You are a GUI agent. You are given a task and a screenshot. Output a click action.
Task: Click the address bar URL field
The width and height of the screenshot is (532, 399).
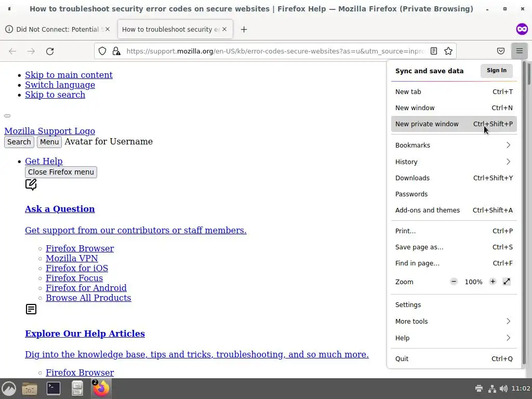pyautogui.click(x=275, y=51)
